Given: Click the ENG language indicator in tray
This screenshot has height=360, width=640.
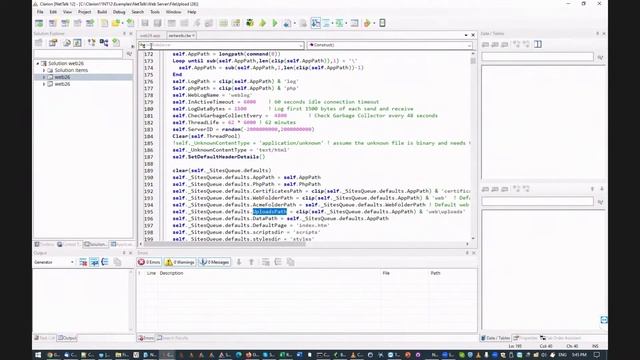Looking at the screenshot, I should [562, 355].
